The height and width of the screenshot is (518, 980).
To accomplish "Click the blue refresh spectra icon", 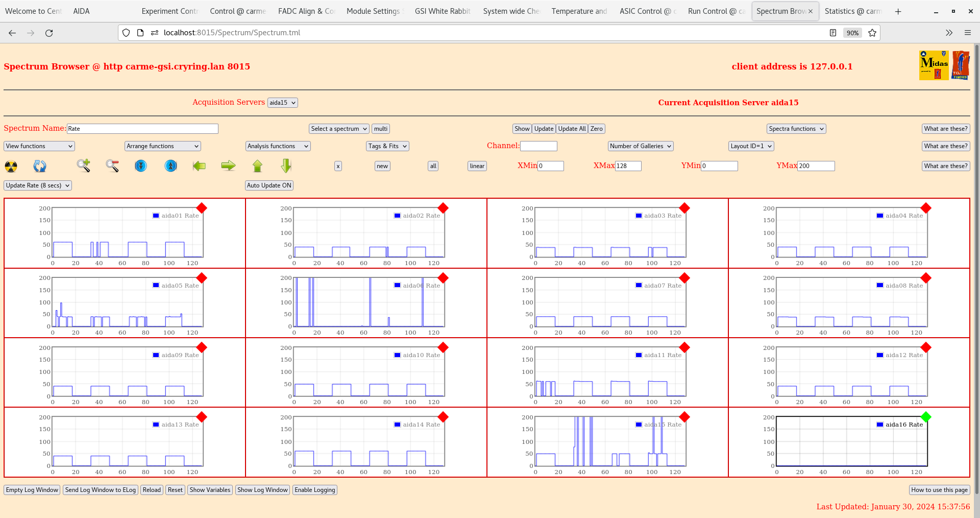I will 40,166.
